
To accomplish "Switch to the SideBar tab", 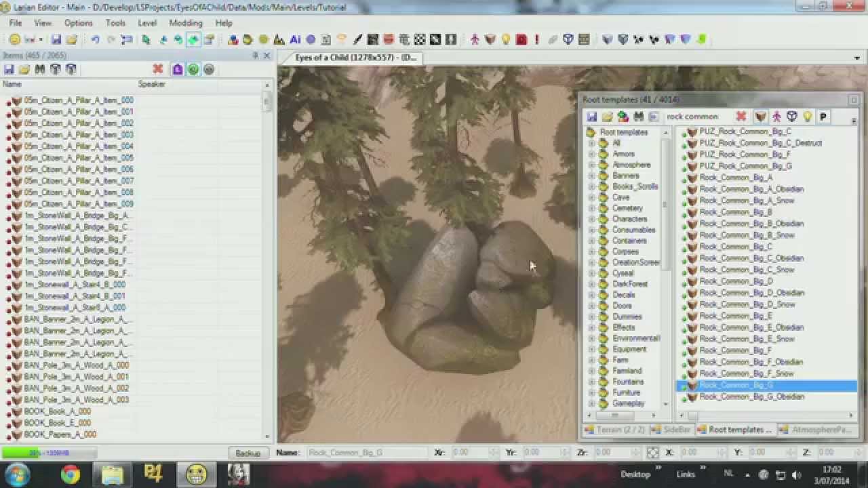I will [x=671, y=430].
